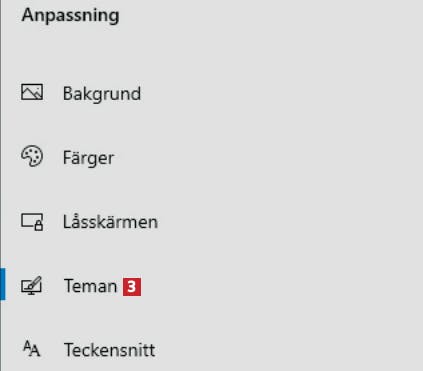Click the Bakgrund text label

[x=102, y=93]
